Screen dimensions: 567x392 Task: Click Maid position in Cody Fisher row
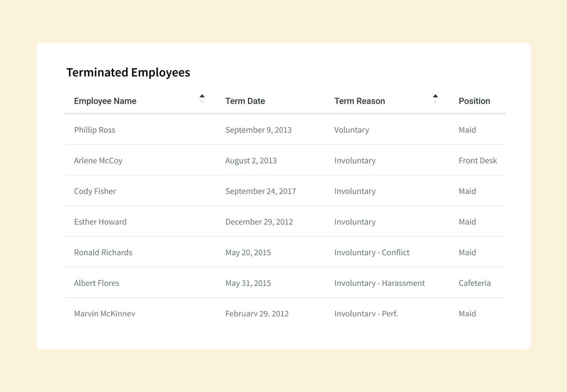(x=467, y=191)
